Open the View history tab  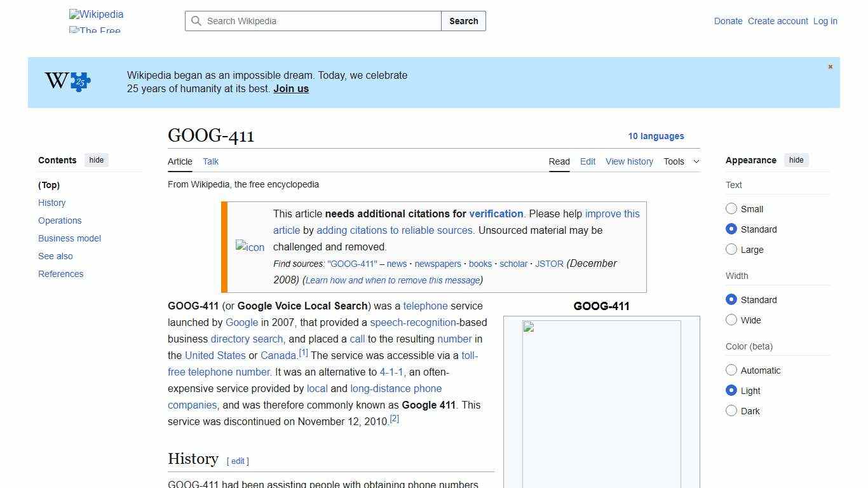(x=629, y=161)
